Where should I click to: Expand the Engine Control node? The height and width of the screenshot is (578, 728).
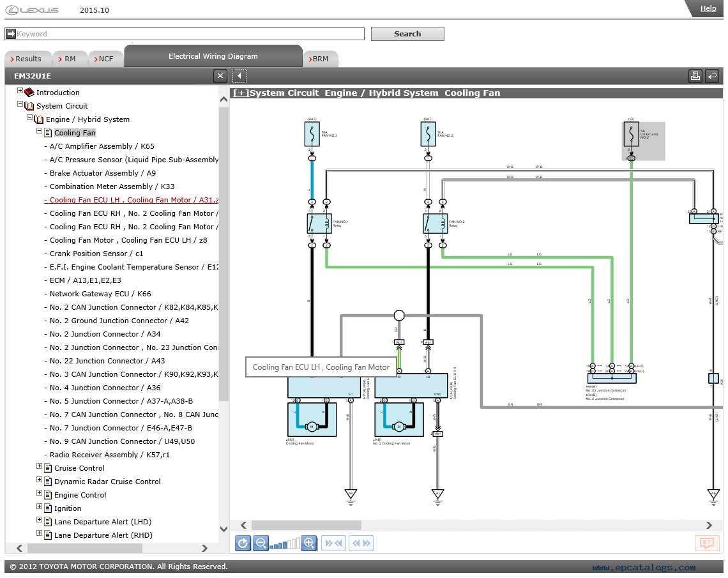coord(40,493)
